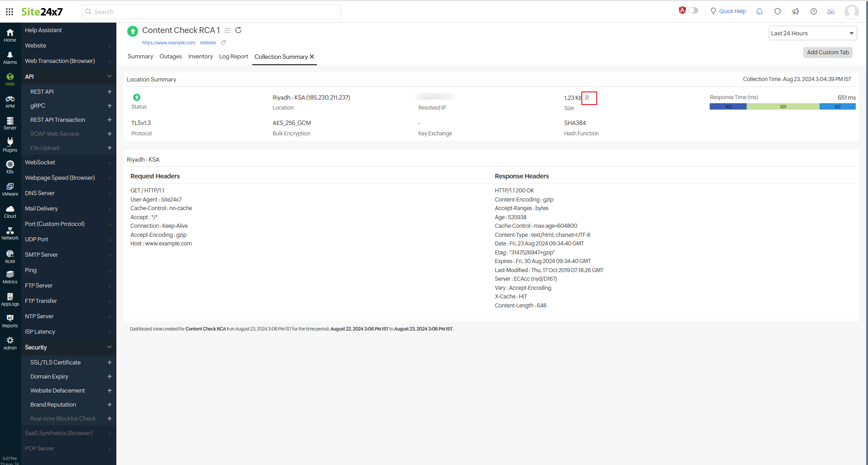Click the Search input field

211,12
